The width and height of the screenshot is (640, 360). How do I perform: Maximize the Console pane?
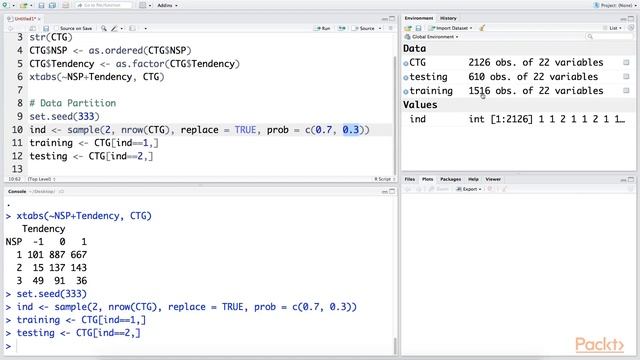click(392, 191)
